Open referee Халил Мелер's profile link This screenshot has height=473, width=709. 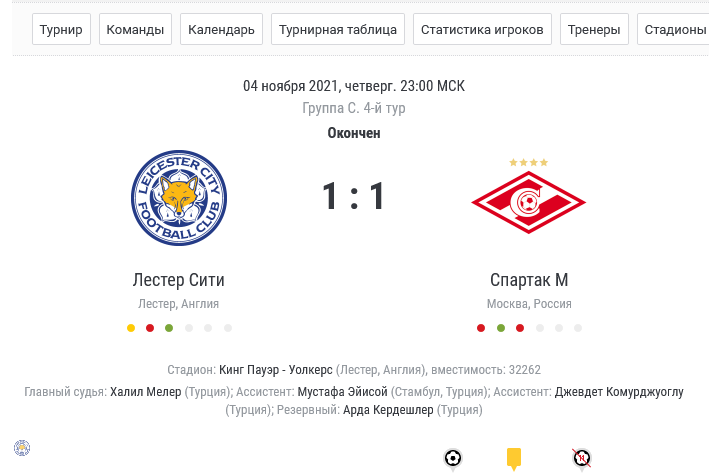pos(146,392)
